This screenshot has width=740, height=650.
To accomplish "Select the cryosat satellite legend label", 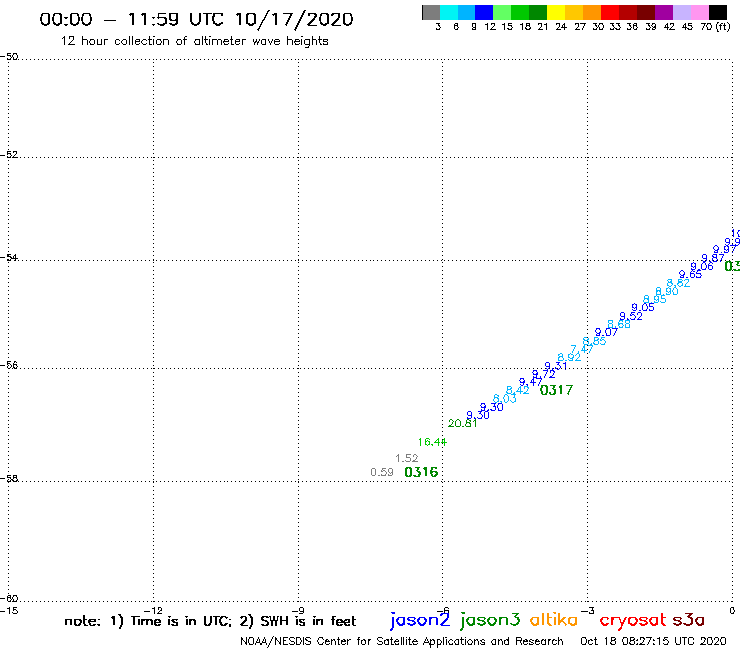I will click(x=633, y=620).
